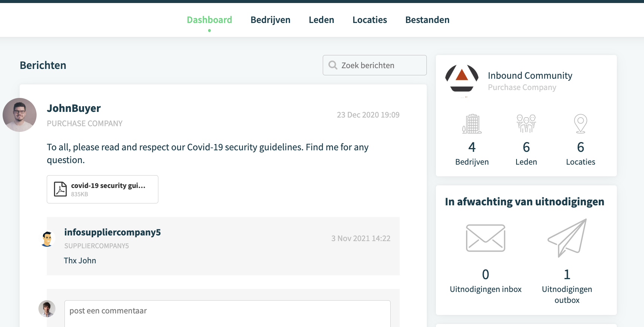
Task: Click the Covid-19 guidelines message text
Action: click(x=208, y=154)
